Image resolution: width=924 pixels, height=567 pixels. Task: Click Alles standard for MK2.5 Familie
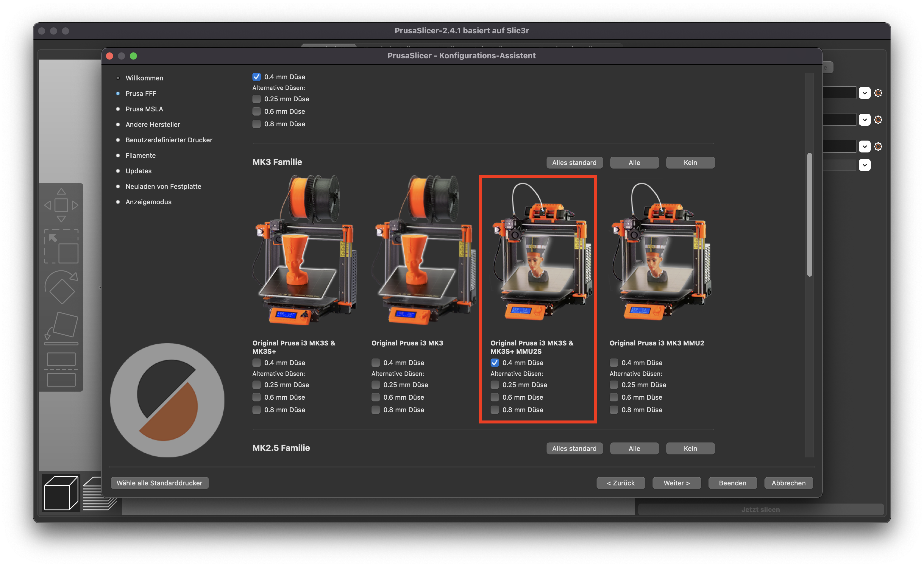click(574, 448)
